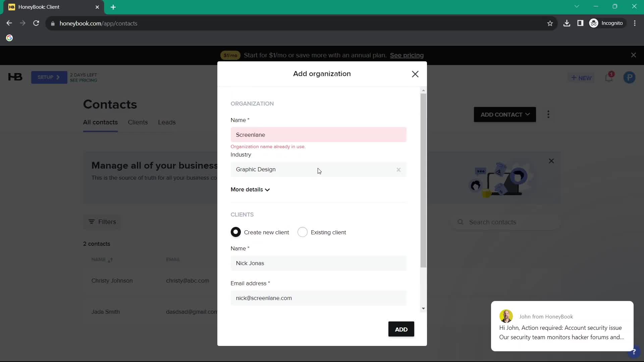Viewport: 644px width, 362px height.
Task: Click the + NEW button
Action: tap(581, 78)
